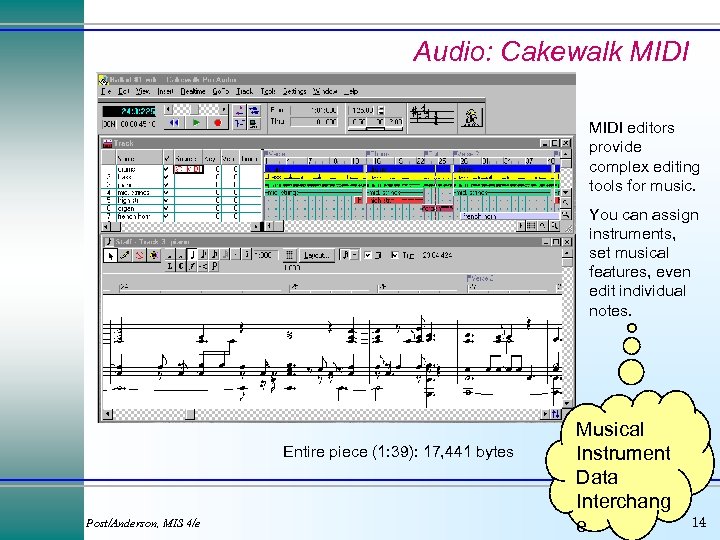Click the green Play button
The width and height of the screenshot is (720, 540).
[196, 123]
